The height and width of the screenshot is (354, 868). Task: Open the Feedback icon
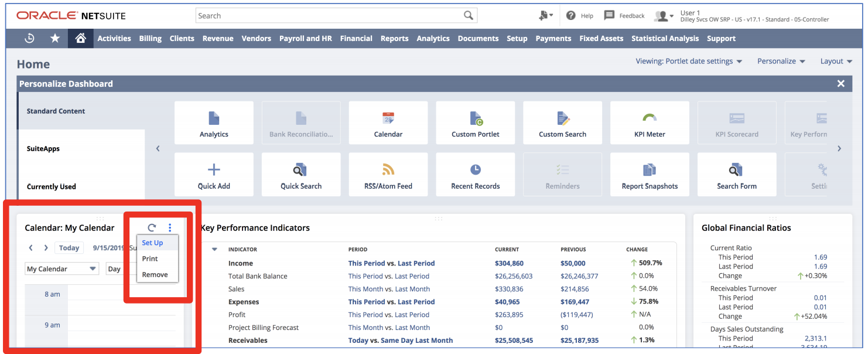click(x=609, y=16)
